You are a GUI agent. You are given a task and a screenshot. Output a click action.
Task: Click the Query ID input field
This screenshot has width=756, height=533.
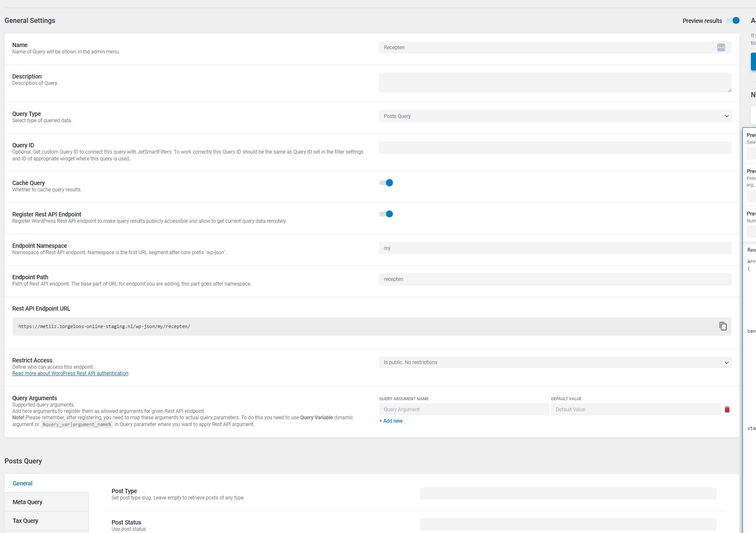click(x=555, y=147)
